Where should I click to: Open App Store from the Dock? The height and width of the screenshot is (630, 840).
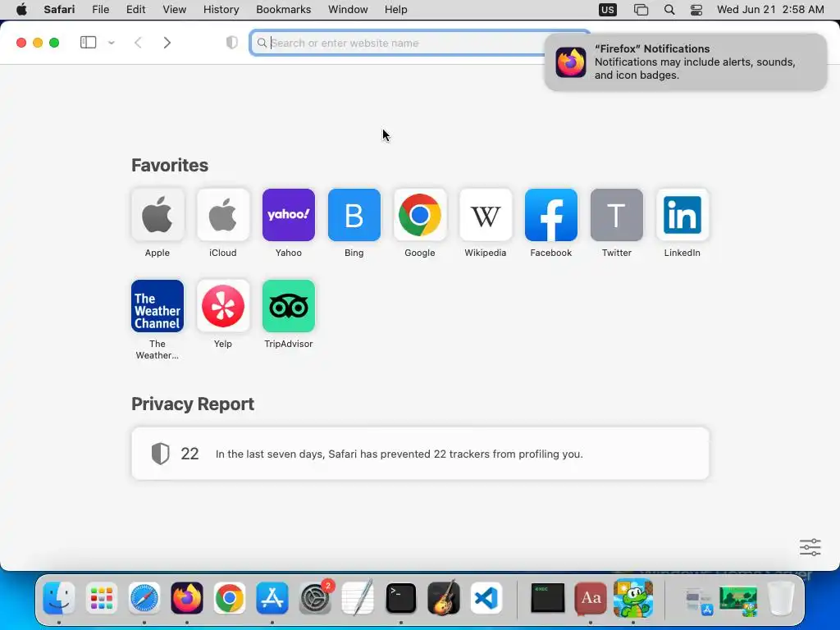(x=272, y=598)
